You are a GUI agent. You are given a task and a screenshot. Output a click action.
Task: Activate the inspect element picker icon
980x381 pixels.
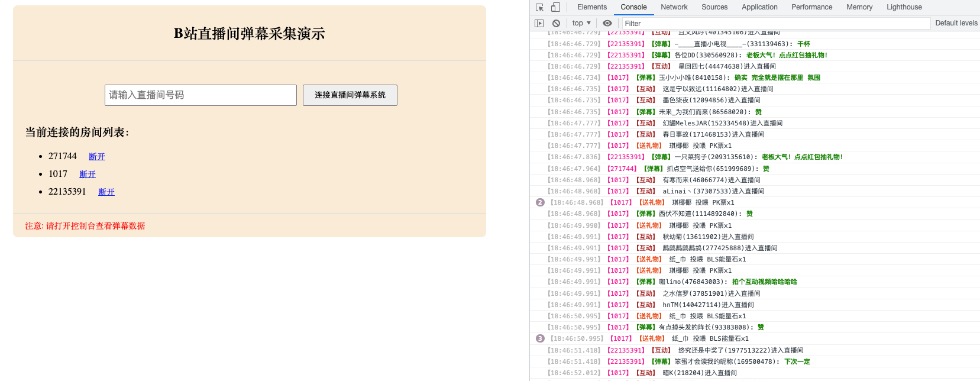click(x=539, y=7)
